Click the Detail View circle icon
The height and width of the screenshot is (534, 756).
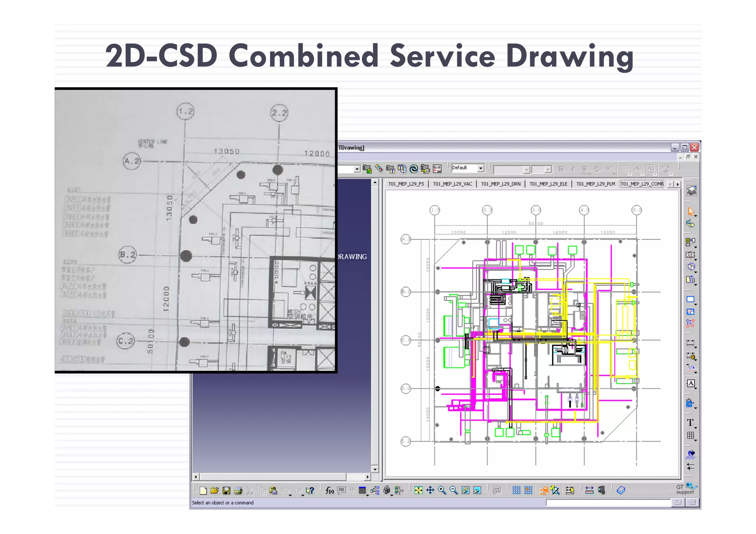(x=690, y=267)
